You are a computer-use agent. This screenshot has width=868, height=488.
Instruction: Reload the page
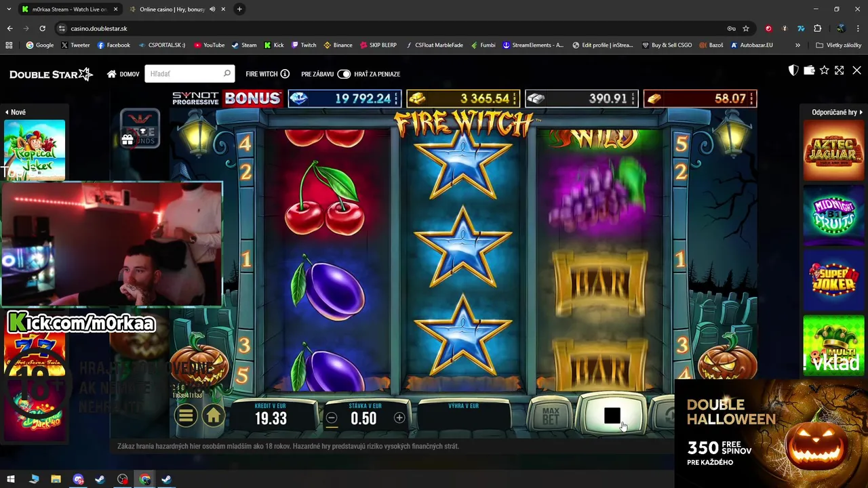coord(42,28)
